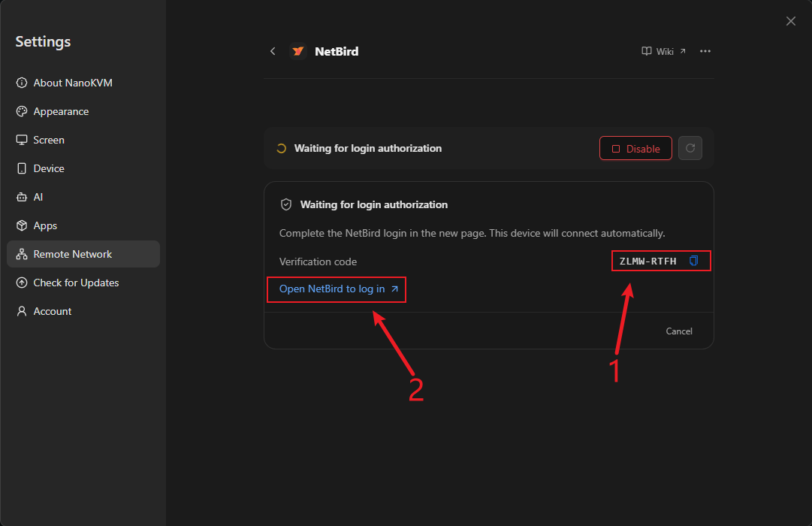
Task: Open the NetBird Wiki link
Action: tap(664, 51)
